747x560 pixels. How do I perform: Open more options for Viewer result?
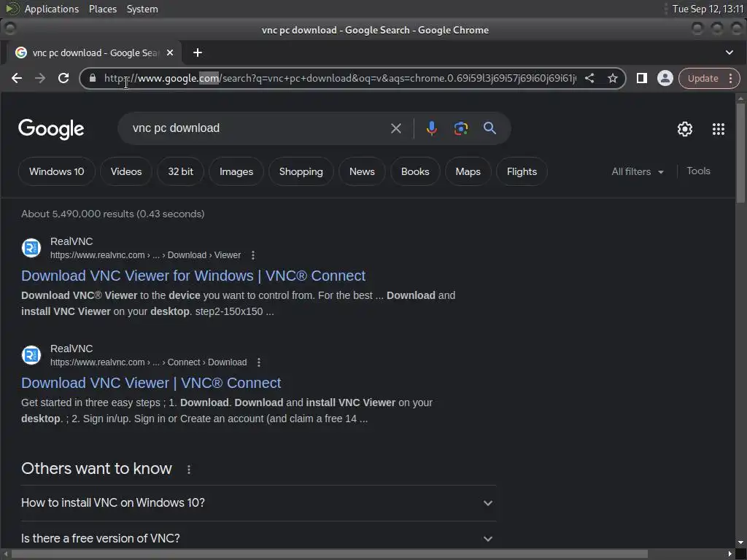pos(253,255)
